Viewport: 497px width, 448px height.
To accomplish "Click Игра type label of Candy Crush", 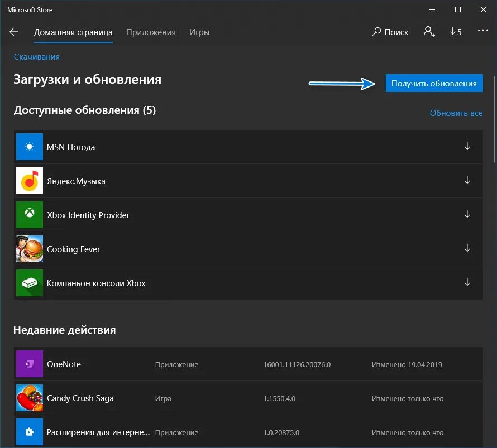I will [163, 398].
